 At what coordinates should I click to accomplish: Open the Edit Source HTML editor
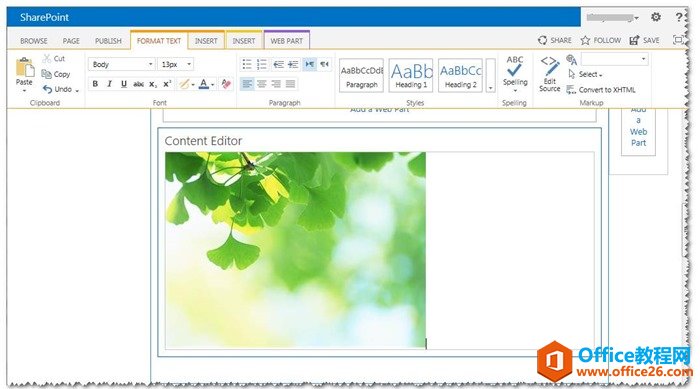point(550,74)
